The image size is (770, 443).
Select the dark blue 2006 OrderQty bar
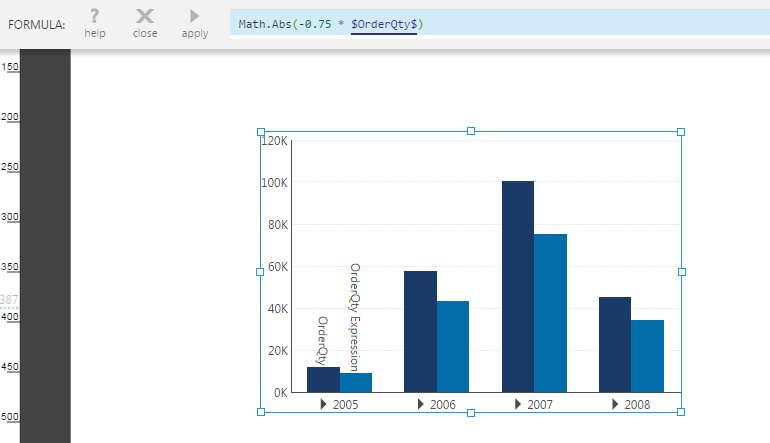pos(420,330)
